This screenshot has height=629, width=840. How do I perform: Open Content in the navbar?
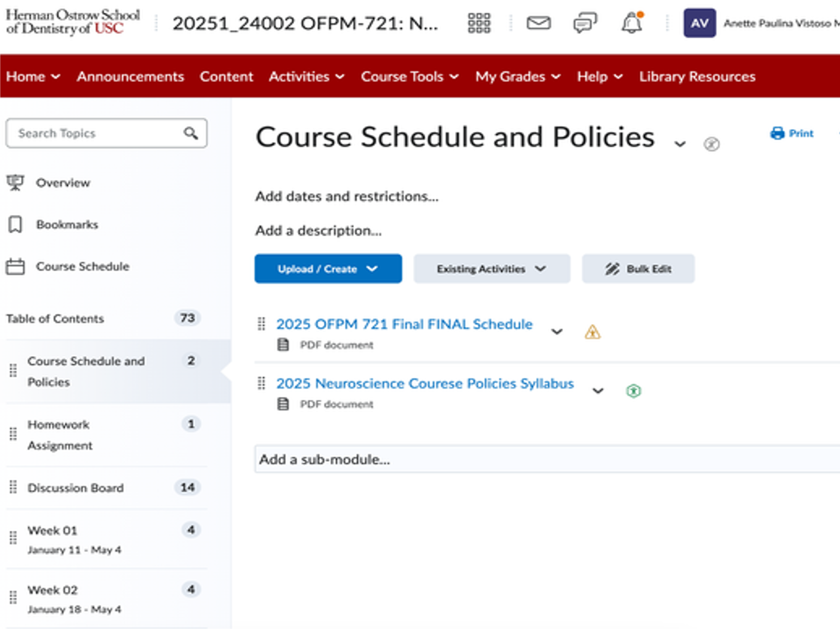(x=226, y=77)
